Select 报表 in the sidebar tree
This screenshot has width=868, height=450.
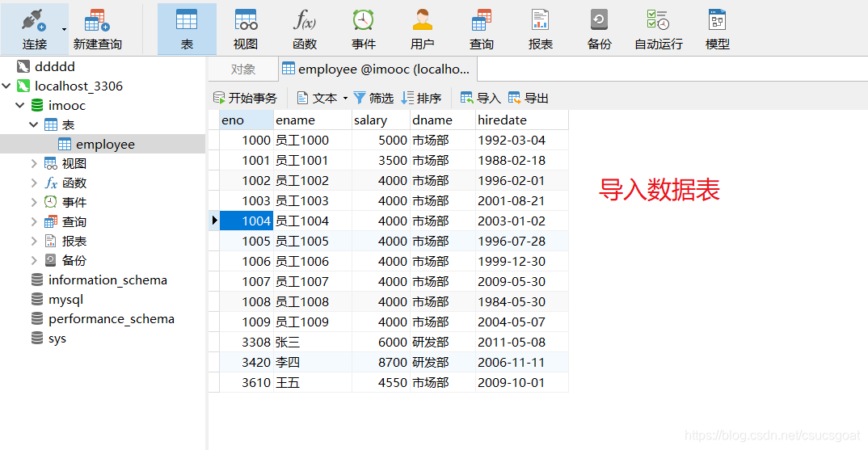click(x=74, y=242)
